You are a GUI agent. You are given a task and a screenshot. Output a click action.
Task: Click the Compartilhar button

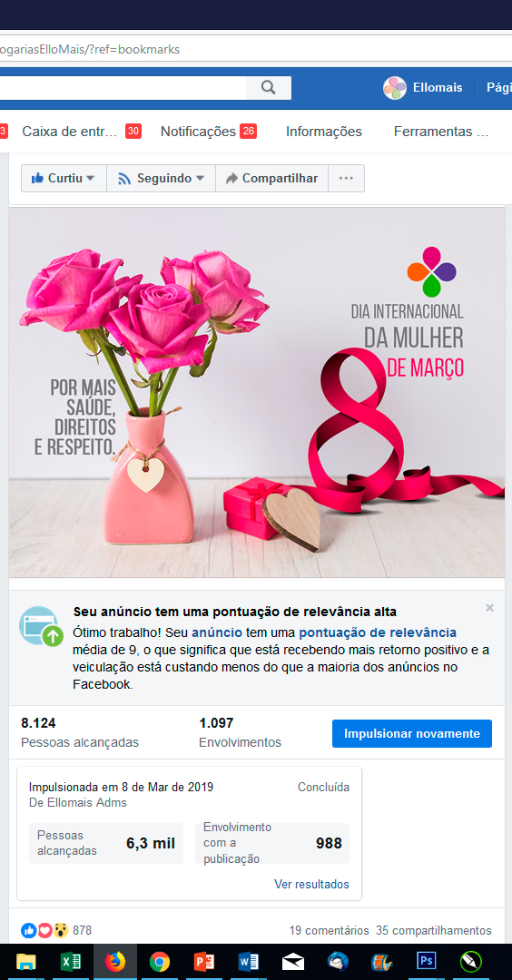(272, 178)
